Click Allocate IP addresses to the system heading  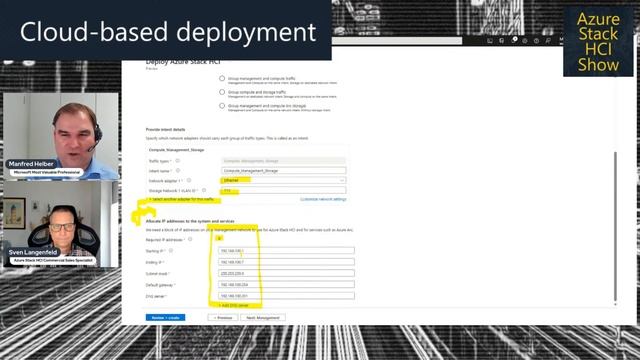click(x=190, y=221)
